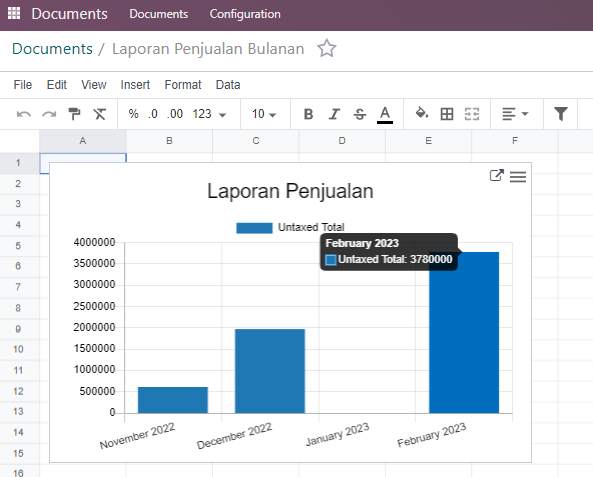Toggle italic formatting
Screen dimensions: 593x477
pos(334,114)
